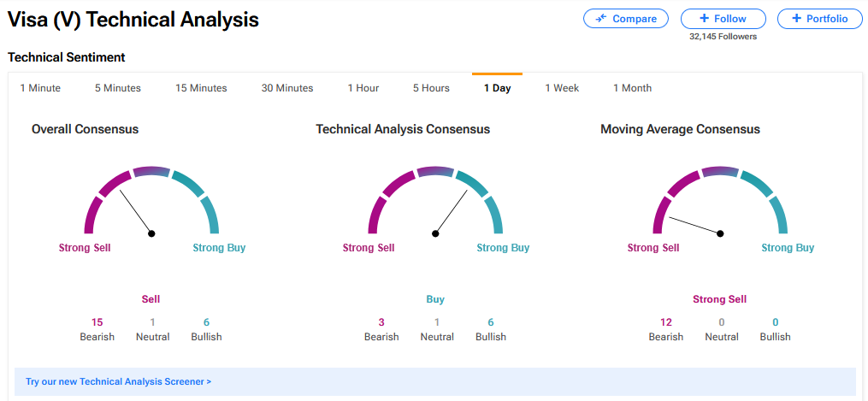Click the Moving Average Consensus gauge

click(x=720, y=201)
